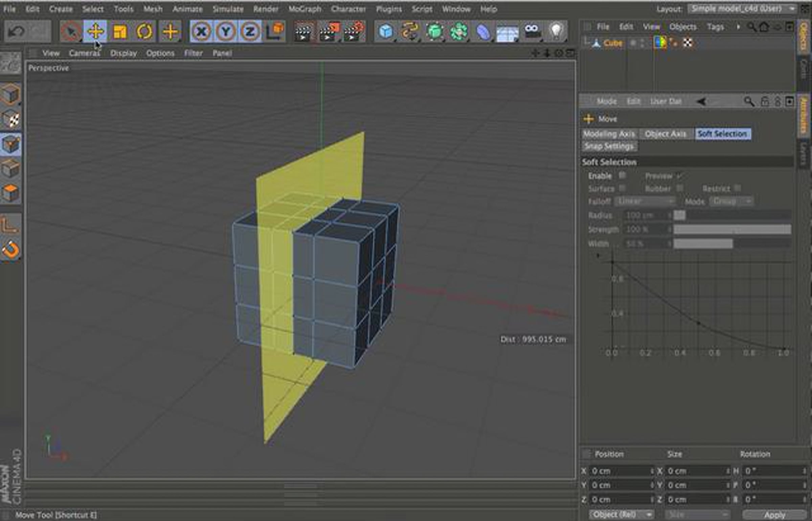This screenshot has width=812, height=521.
Task: Switch to Edges mode in left palette
Action: [x=10, y=168]
